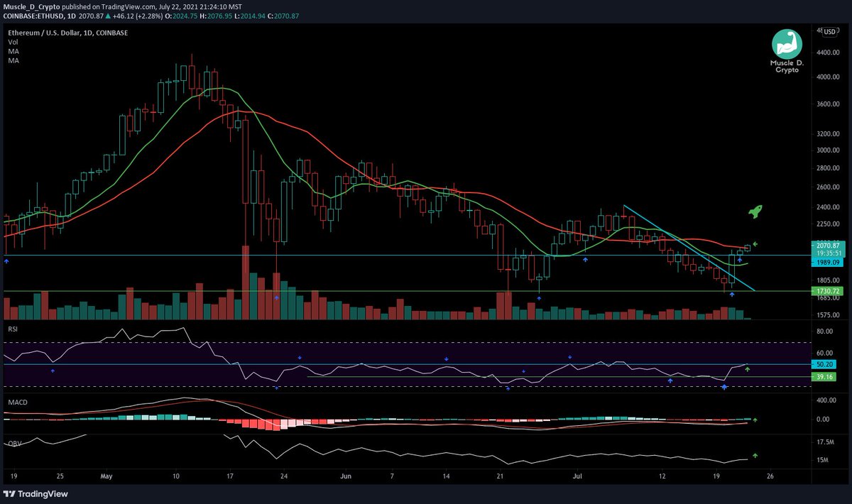The height and width of the screenshot is (504, 852).
Task: Select the RSI pane label
Action: point(12,329)
